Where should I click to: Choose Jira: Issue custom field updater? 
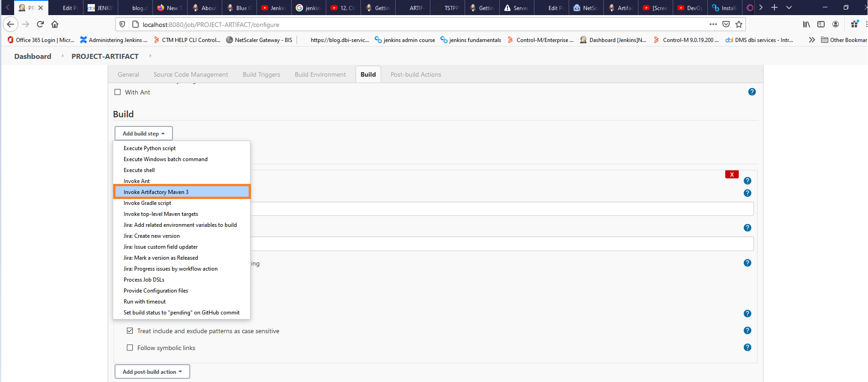(182, 247)
